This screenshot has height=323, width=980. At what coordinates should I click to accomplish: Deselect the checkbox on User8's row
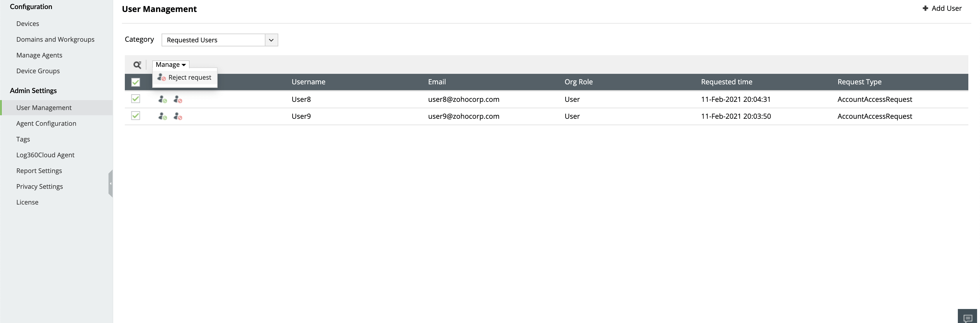(x=136, y=99)
